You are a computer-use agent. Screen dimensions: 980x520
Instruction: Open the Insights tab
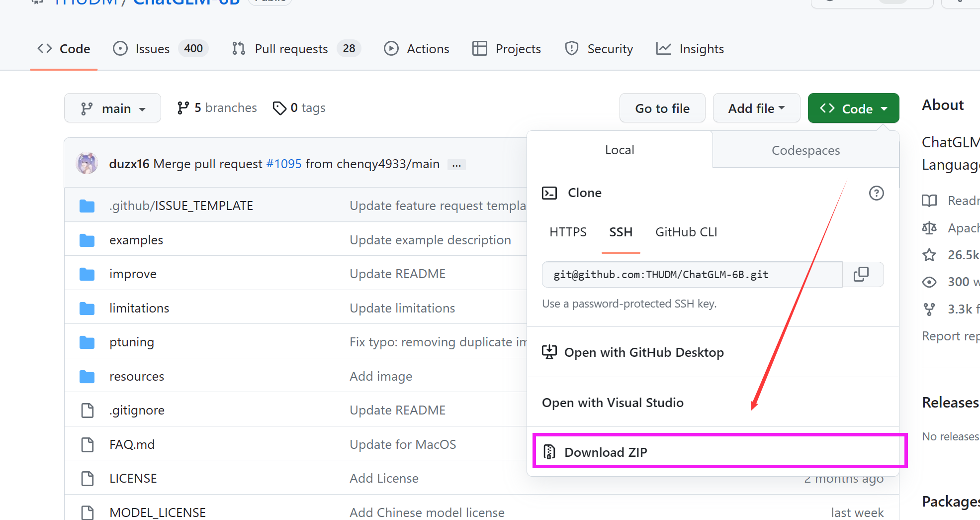coord(690,49)
